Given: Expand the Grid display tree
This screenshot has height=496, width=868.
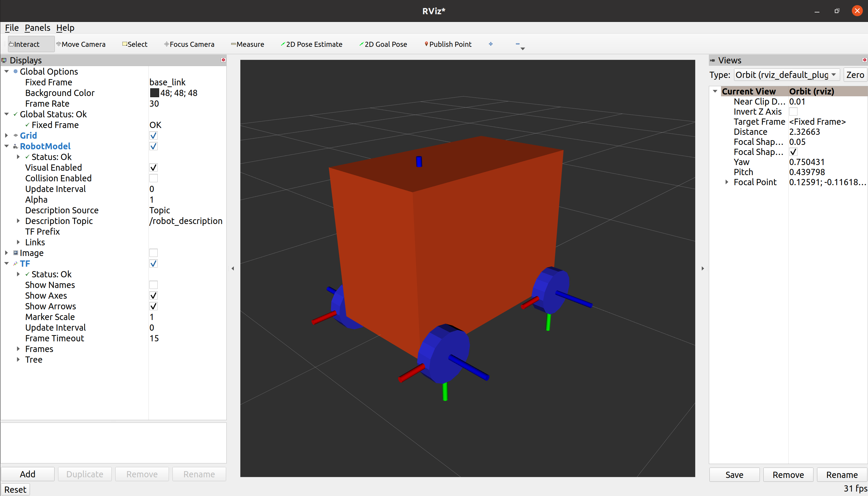Looking at the screenshot, I should tap(7, 136).
